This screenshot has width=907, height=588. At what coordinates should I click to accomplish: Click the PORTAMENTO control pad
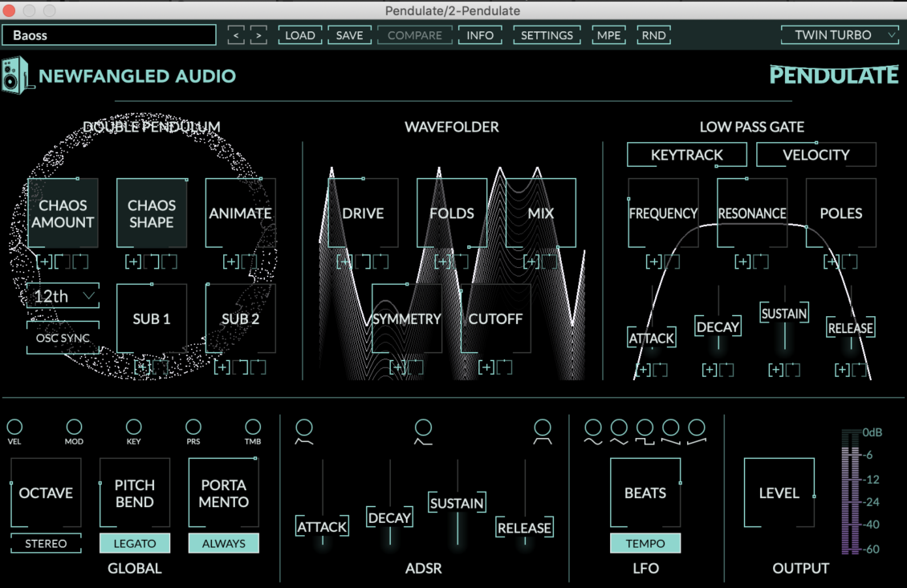(224, 493)
